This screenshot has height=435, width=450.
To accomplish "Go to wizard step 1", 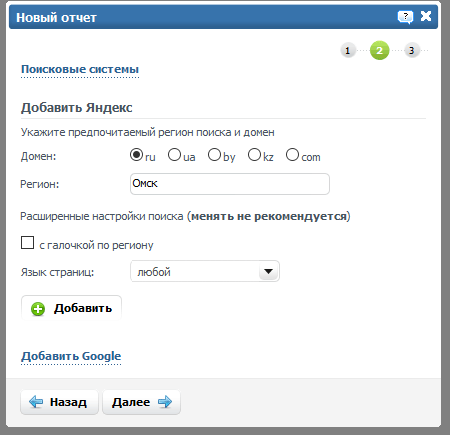I will tap(348, 51).
